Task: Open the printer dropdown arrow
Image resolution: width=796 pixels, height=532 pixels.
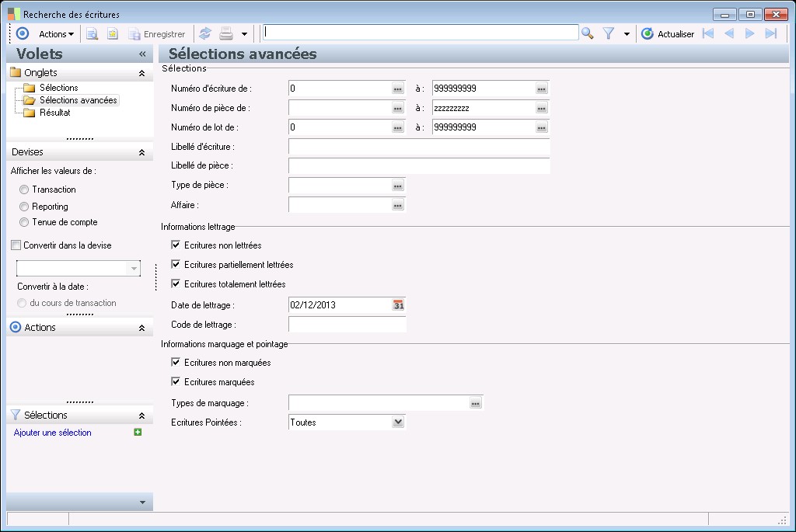Action: (x=244, y=34)
